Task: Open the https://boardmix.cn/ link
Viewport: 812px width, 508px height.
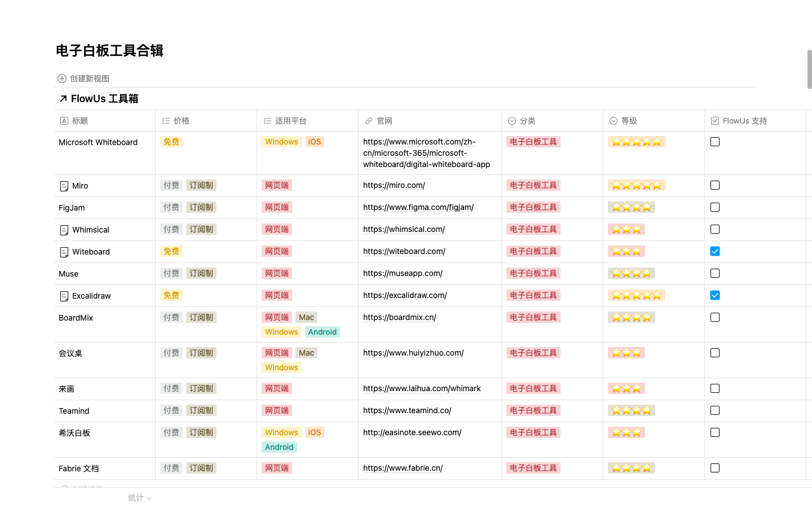Action: point(400,317)
